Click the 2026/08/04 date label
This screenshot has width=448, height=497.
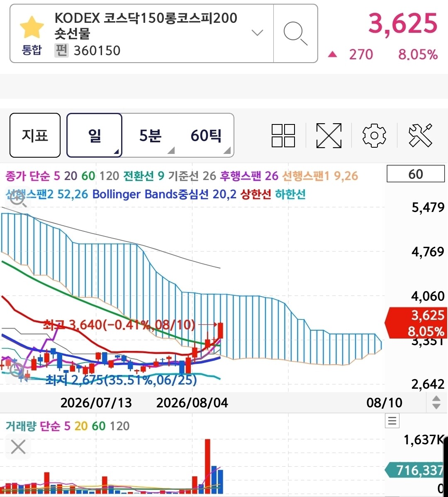192,403
